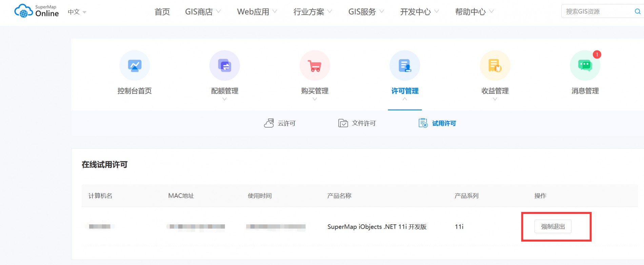
Task: Click the 使用时间 column header
Action: 260,196
